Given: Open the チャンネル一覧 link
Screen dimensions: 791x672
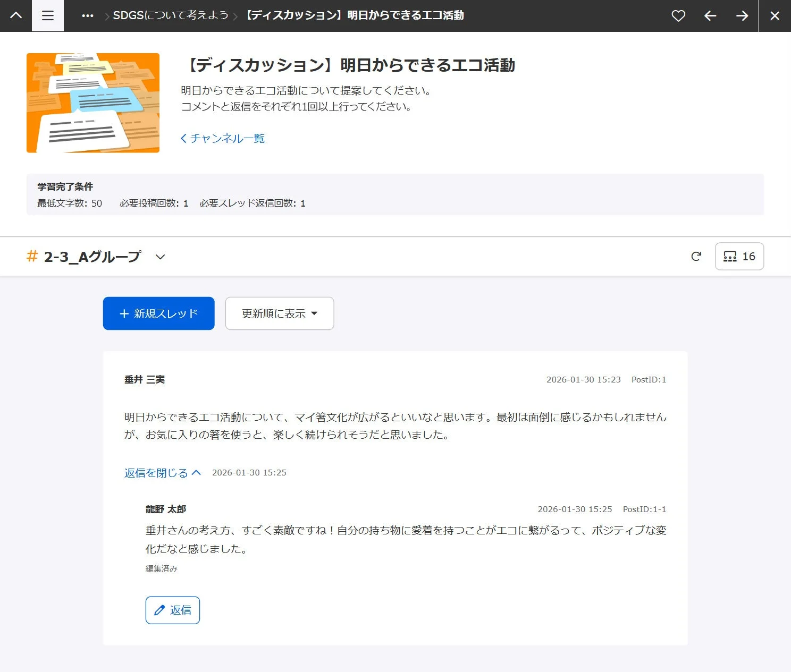Looking at the screenshot, I should pos(223,138).
